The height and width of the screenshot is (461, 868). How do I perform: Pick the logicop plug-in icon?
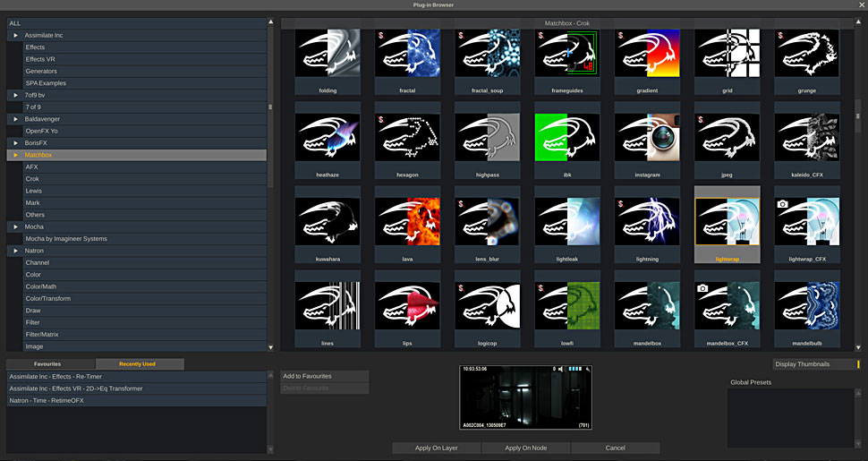coord(487,306)
